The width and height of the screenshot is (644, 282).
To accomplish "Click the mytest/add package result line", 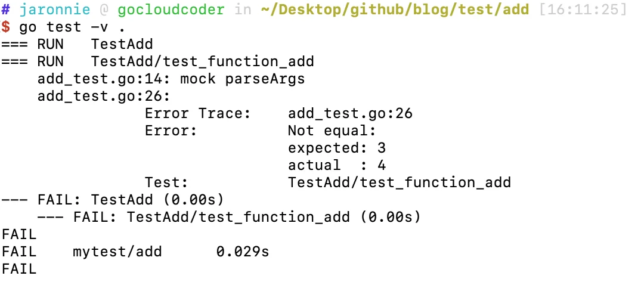I will coord(135,252).
